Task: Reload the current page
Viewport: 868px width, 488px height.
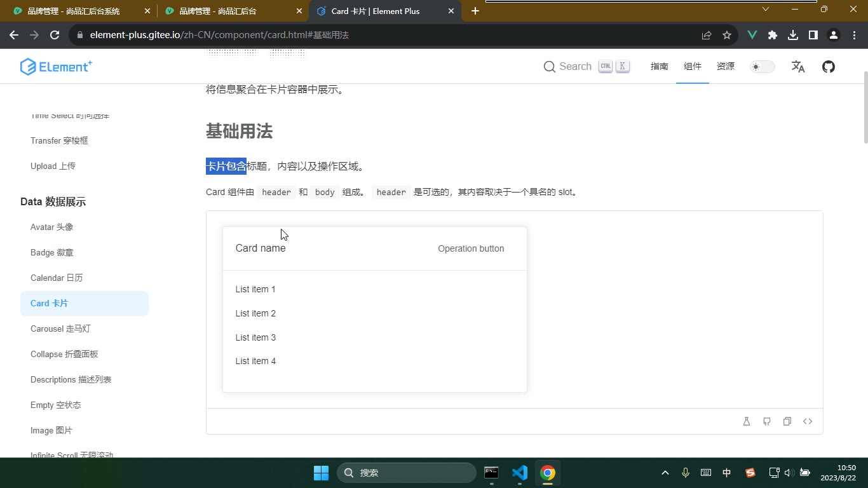Action: 55,35
